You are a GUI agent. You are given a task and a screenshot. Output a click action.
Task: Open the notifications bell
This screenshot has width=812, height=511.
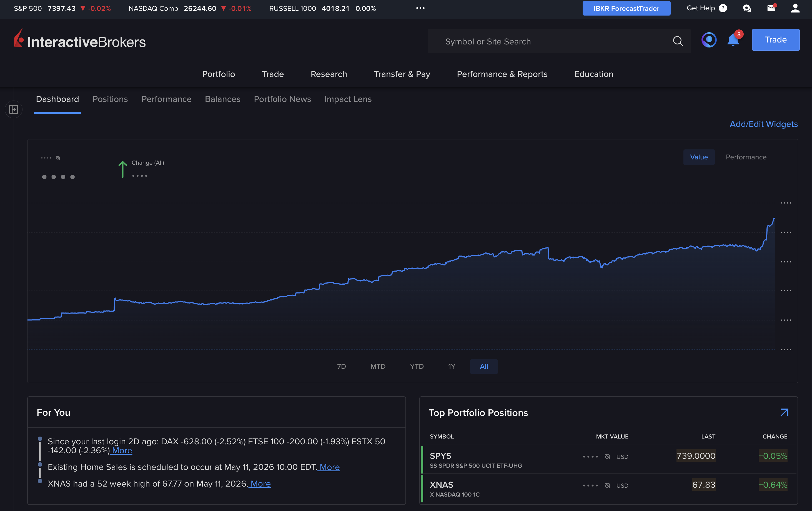[x=733, y=40]
